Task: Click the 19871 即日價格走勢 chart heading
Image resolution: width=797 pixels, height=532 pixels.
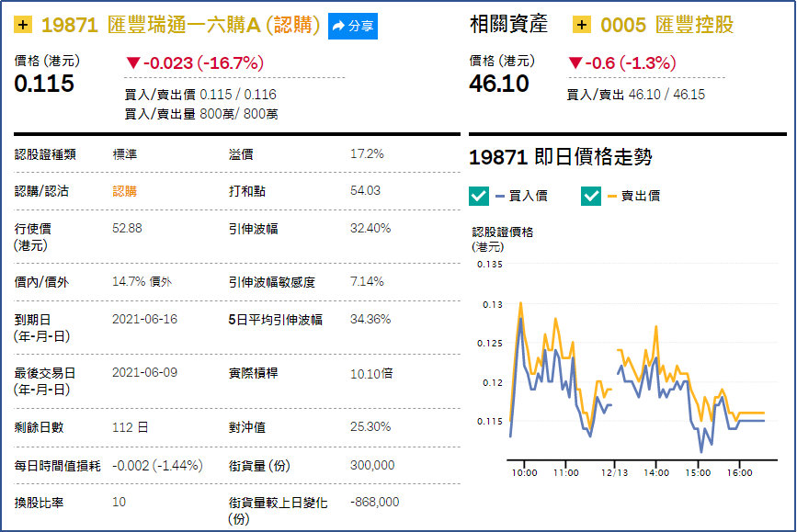Action: pos(560,157)
